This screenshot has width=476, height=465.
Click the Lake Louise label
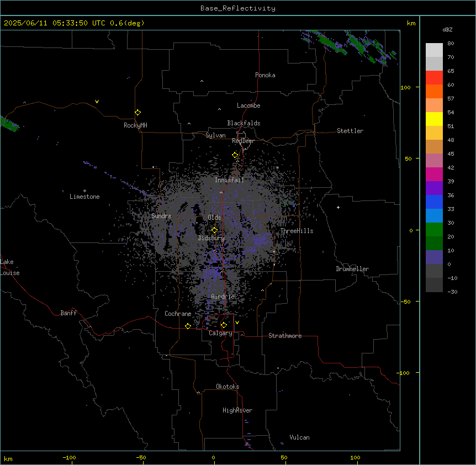click(10, 267)
